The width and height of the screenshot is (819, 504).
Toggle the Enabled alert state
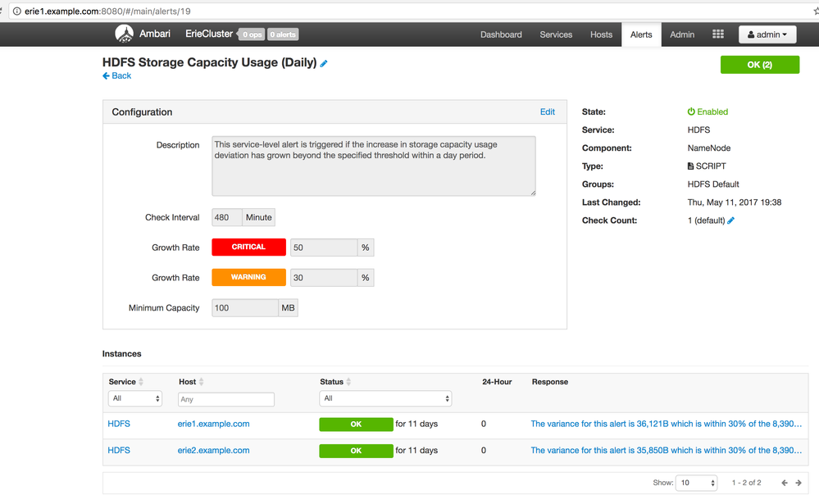coord(708,112)
